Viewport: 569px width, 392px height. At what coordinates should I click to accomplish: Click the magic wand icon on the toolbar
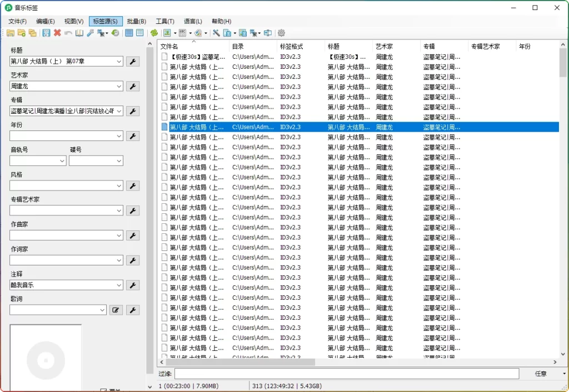(217, 34)
